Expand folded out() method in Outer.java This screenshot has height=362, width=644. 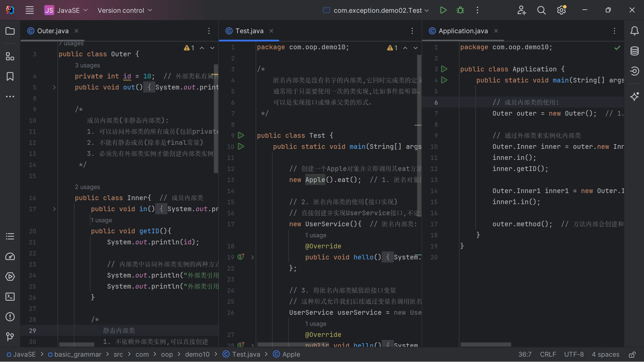54,87
